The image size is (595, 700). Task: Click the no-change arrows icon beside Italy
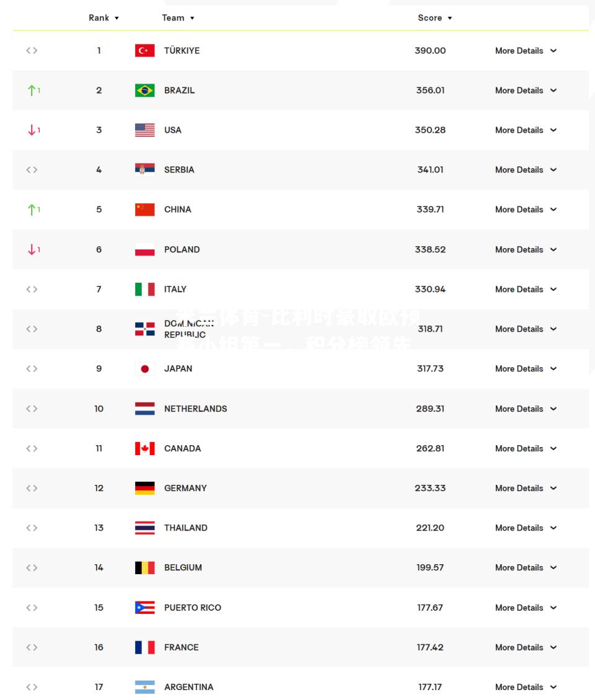click(x=32, y=290)
